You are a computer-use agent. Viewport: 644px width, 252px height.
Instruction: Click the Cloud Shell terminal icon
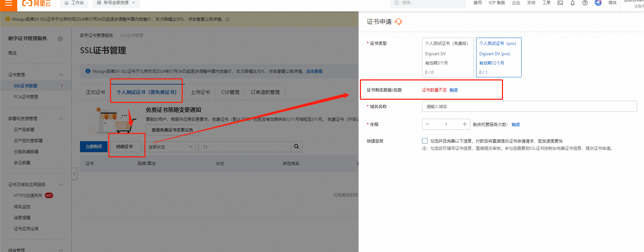click(560, 3)
